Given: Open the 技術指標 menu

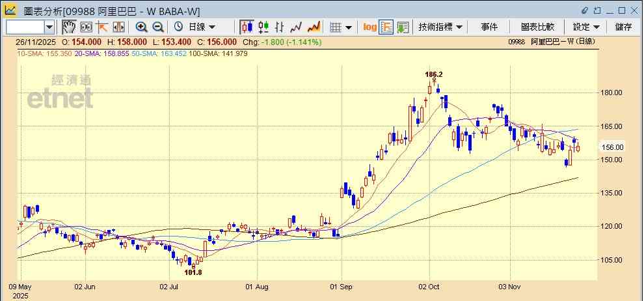Looking at the screenshot, I should (x=440, y=27).
